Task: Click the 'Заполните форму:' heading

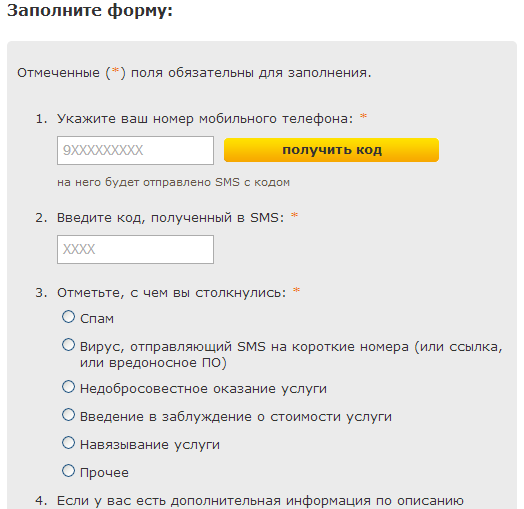Action: point(90,11)
